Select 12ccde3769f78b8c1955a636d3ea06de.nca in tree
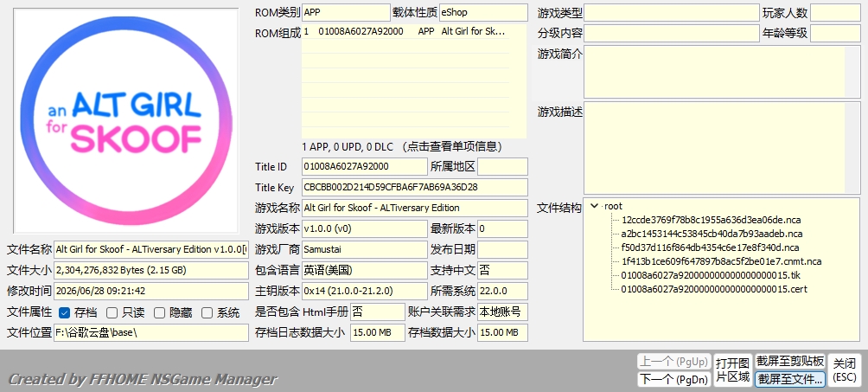Viewport: 868px width, 392px height. point(711,220)
